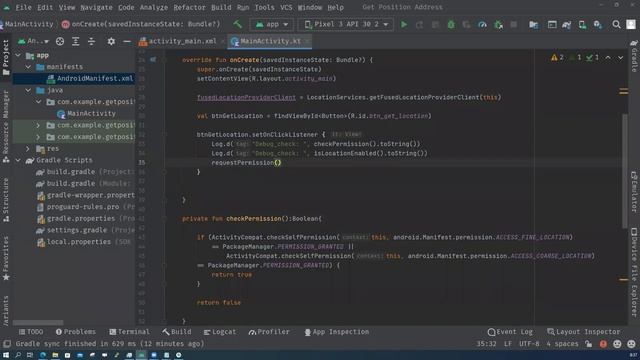The height and width of the screenshot is (360, 640).
Task: Open the Build menu
Action: (x=221, y=7)
